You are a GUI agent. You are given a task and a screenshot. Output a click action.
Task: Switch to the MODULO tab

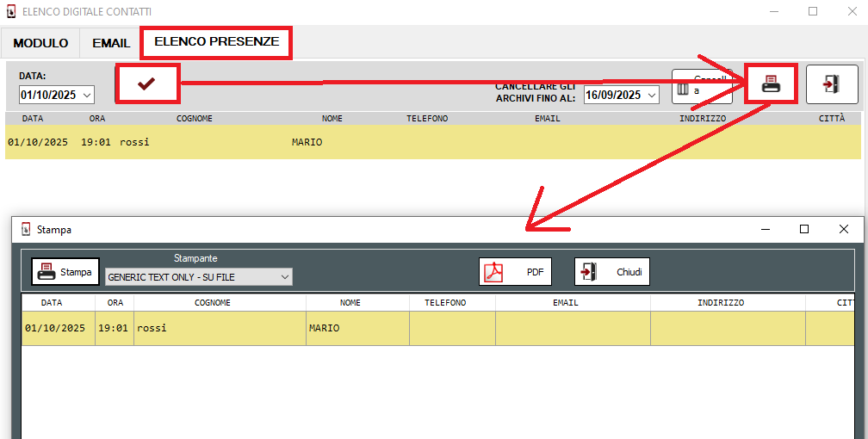point(40,43)
